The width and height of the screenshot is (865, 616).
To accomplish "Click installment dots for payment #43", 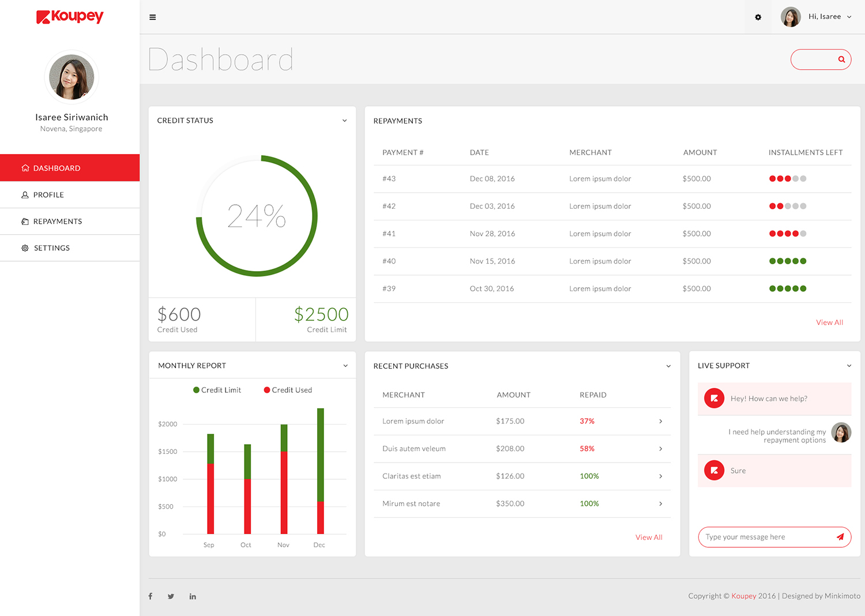I will tap(788, 179).
